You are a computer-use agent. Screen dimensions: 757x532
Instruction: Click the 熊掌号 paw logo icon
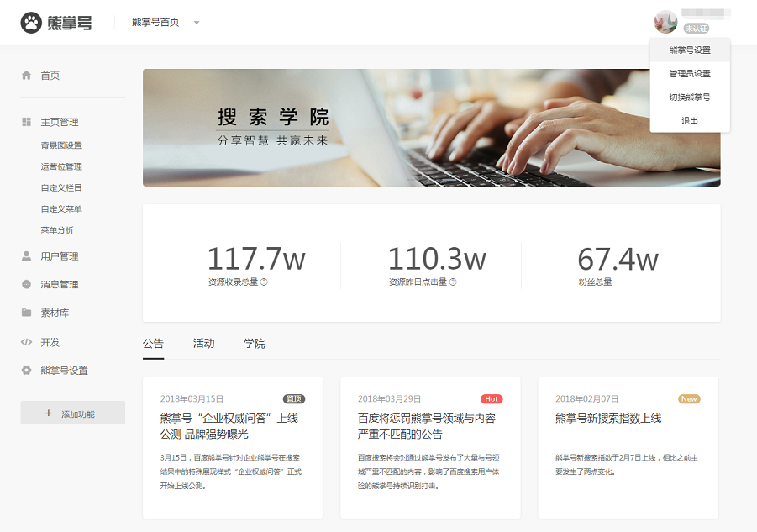coord(31,23)
